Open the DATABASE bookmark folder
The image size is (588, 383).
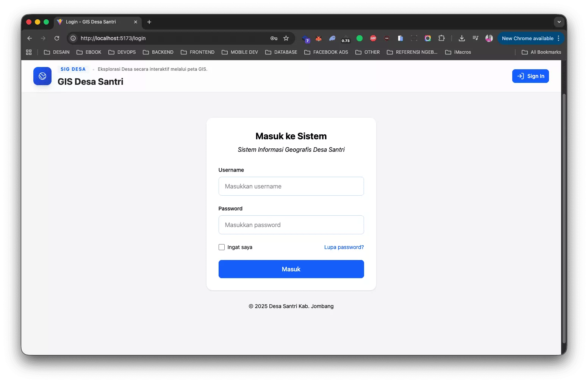[x=281, y=52]
